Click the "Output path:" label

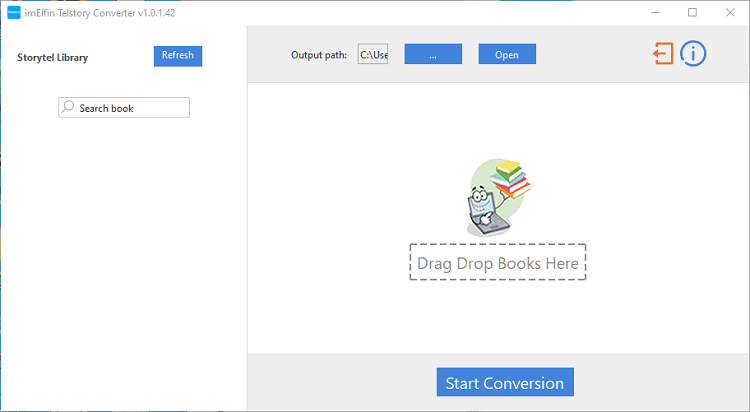click(x=319, y=55)
